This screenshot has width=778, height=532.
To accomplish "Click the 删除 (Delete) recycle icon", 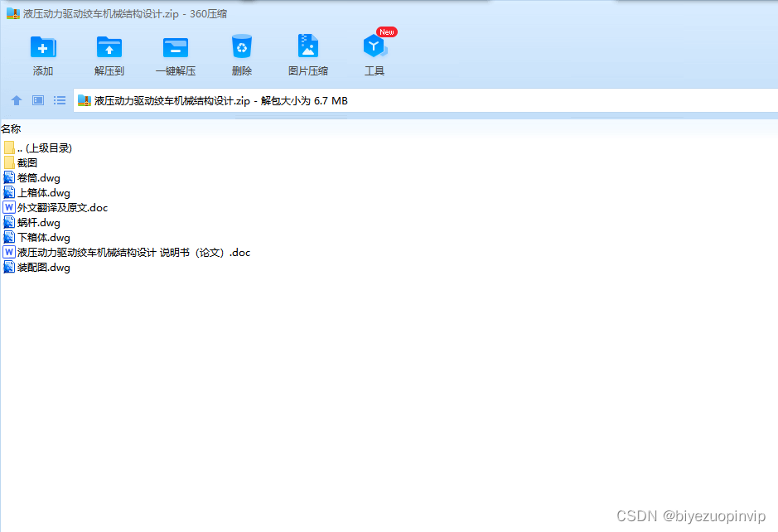I will (x=242, y=46).
